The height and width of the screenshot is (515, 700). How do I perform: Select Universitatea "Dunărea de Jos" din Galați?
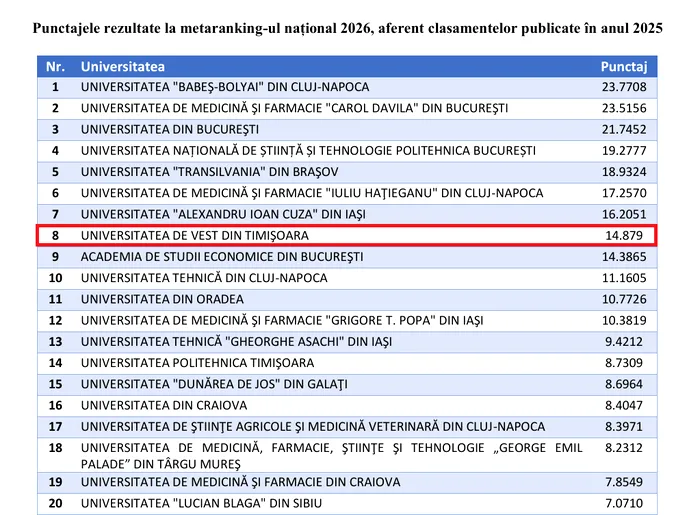pyautogui.click(x=214, y=384)
